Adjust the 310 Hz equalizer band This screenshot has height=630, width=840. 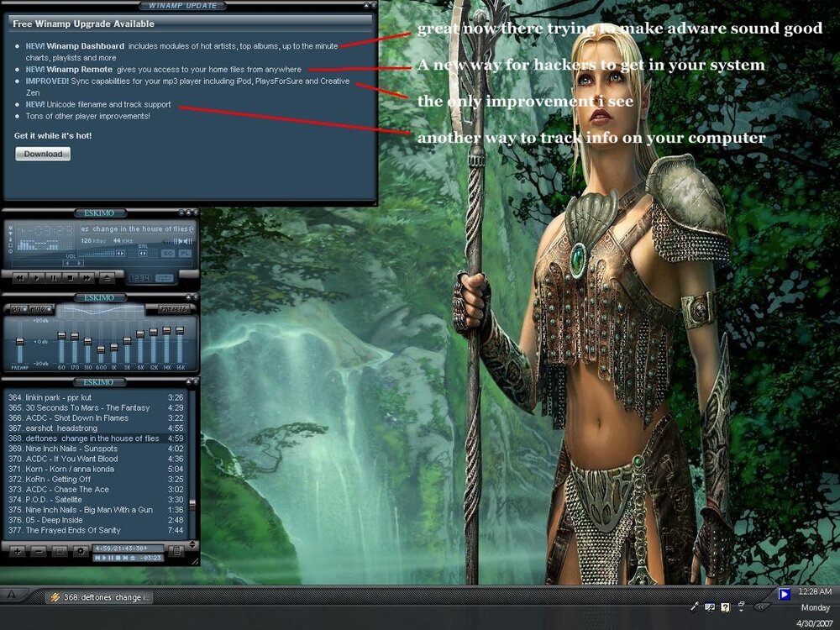[x=88, y=342]
